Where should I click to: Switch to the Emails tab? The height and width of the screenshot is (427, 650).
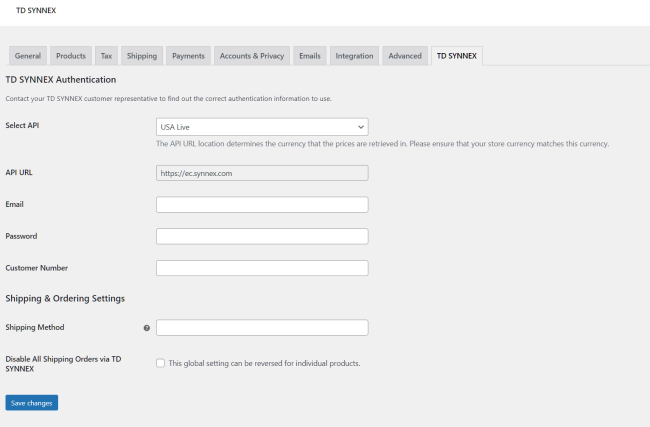(x=310, y=56)
